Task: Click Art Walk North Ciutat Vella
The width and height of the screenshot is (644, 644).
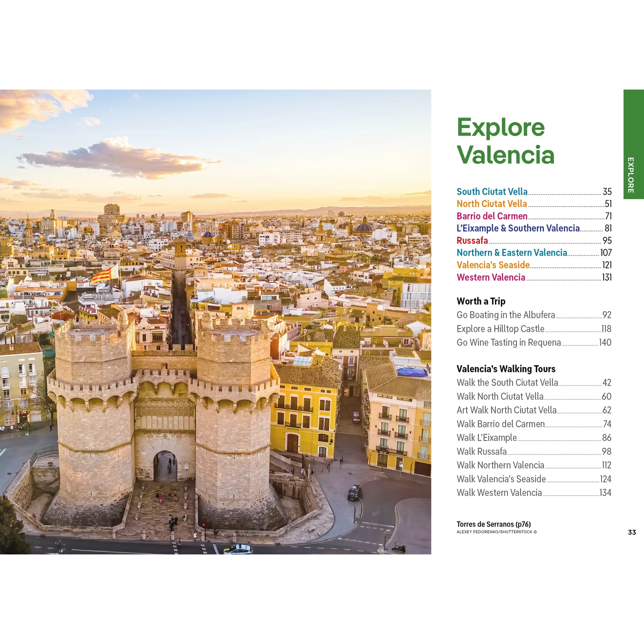Action: pyautogui.click(x=506, y=410)
